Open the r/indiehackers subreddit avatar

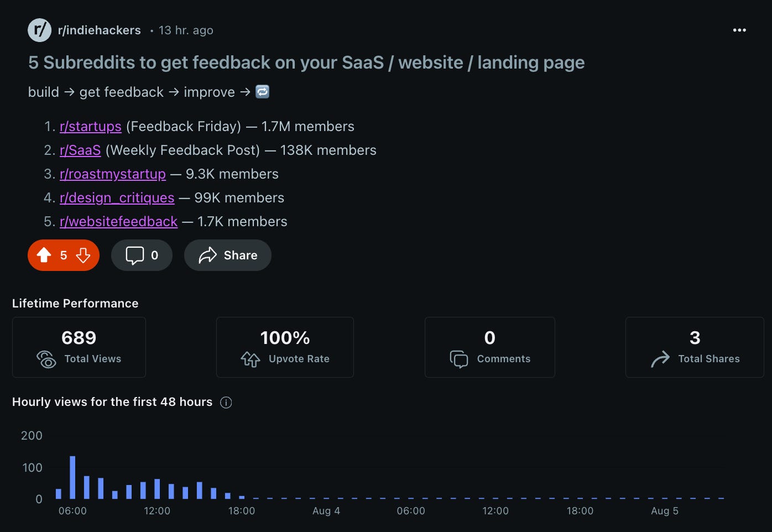pyautogui.click(x=39, y=30)
